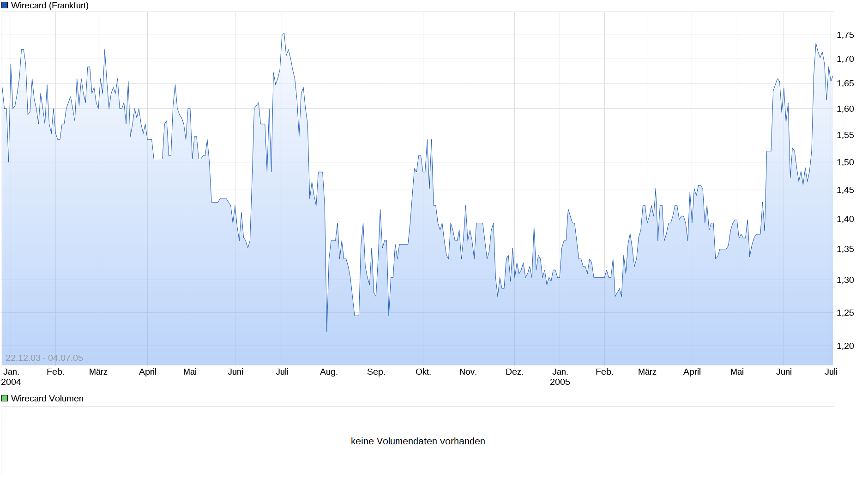The width and height of the screenshot is (868, 484).
Task: Click the 1,50 price axis label
Action: coord(845,162)
